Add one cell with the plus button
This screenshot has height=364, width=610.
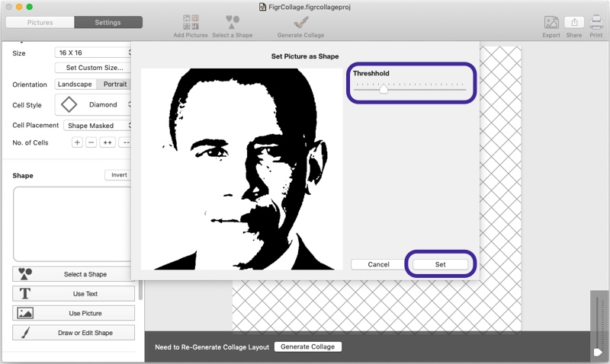pyautogui.click(x=77, y=142)
